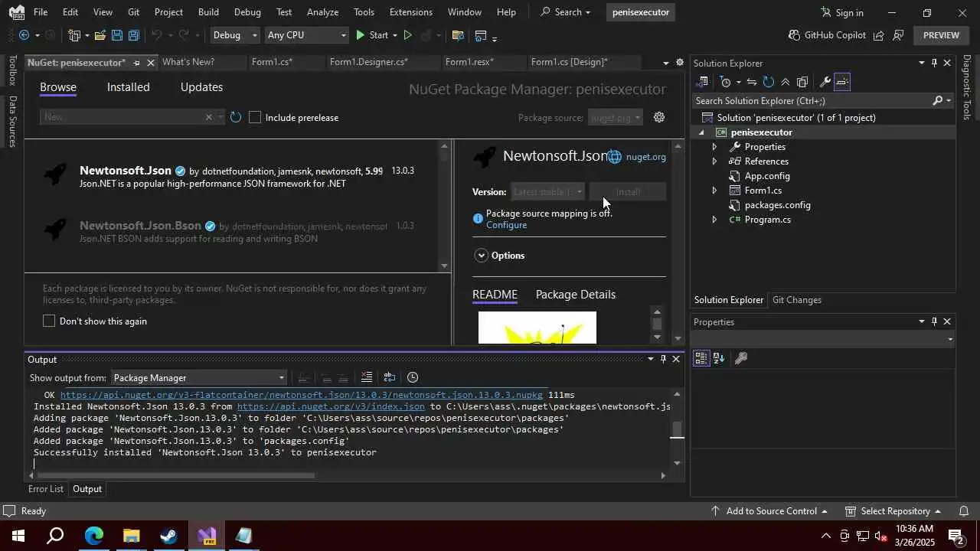The image size is (980, 551).
Task: Open Steam from the taskbar
Action: click(169, 536)
